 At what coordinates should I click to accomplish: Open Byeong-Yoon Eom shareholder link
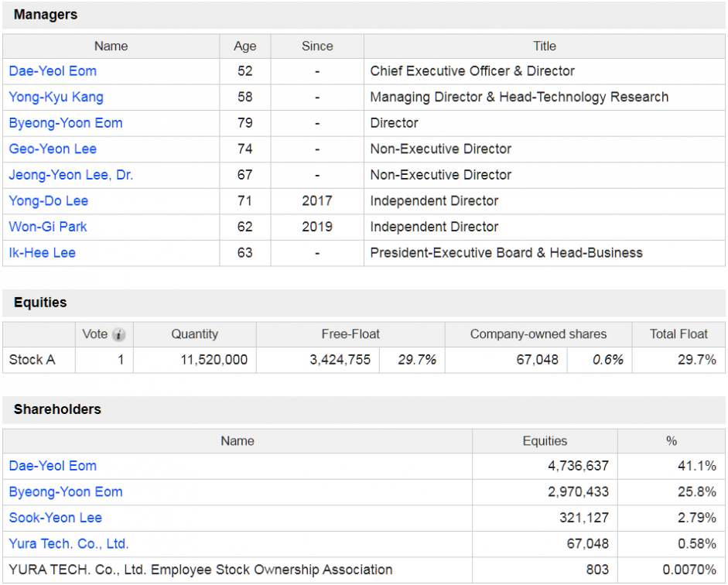click(66, 491)
